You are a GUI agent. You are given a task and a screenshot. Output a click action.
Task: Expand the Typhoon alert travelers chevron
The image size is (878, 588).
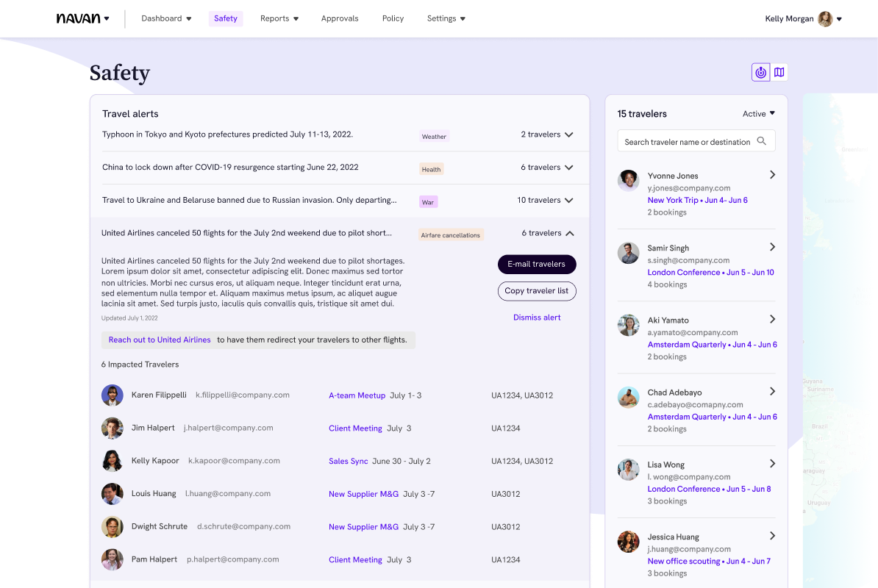(x=568, y=135)
